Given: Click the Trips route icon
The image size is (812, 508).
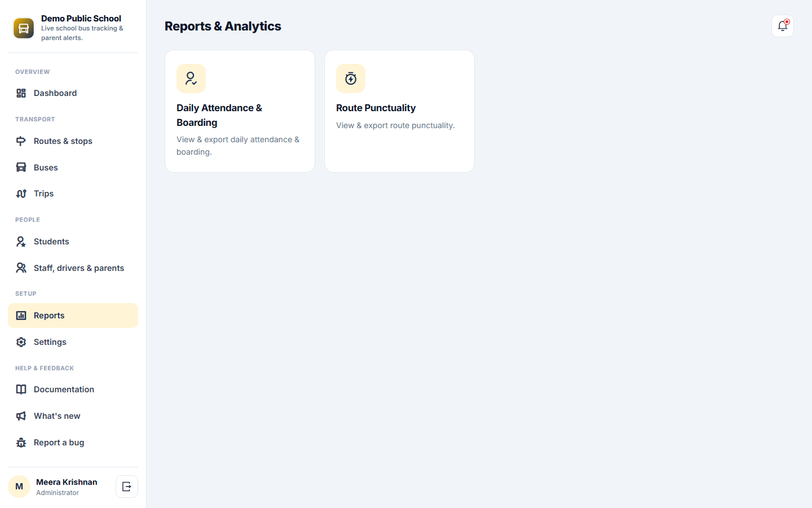Looking at the screenshot, I should 21,194.
